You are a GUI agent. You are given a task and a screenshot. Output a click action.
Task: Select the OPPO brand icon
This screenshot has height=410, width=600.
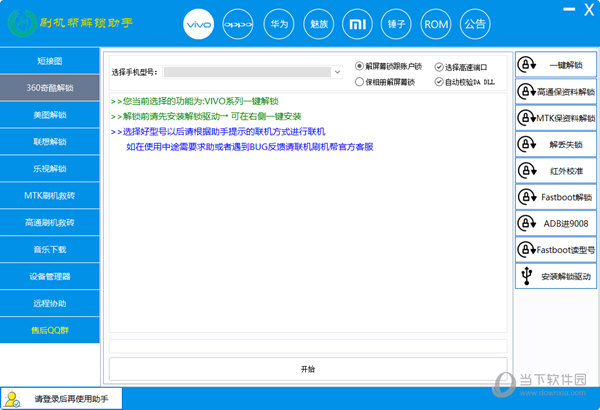[x=238, y=23]
